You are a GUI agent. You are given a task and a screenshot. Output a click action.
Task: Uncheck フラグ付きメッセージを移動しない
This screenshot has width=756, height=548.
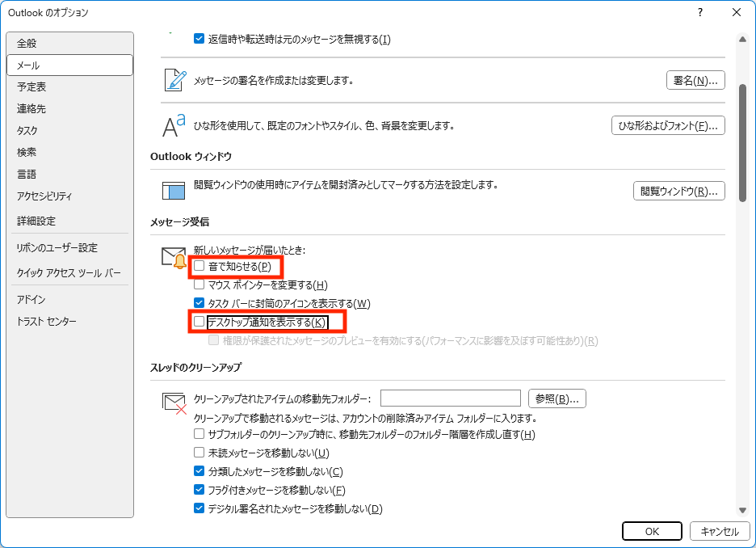click(199, 490)
